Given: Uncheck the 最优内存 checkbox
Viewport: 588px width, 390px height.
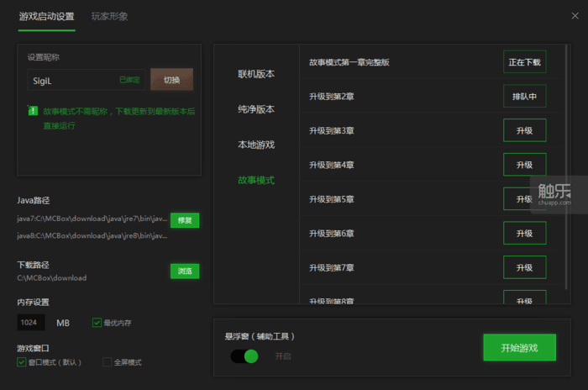Looking at the screenshot, I should (x=97, y=323).
